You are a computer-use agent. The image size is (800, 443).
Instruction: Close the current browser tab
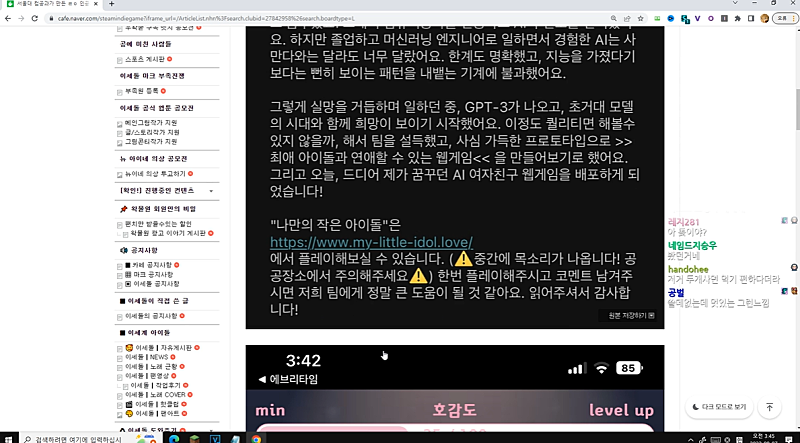pos(95,4)
